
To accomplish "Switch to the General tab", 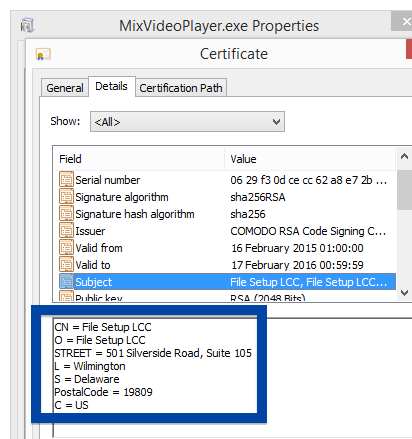I will click(65, 88).
